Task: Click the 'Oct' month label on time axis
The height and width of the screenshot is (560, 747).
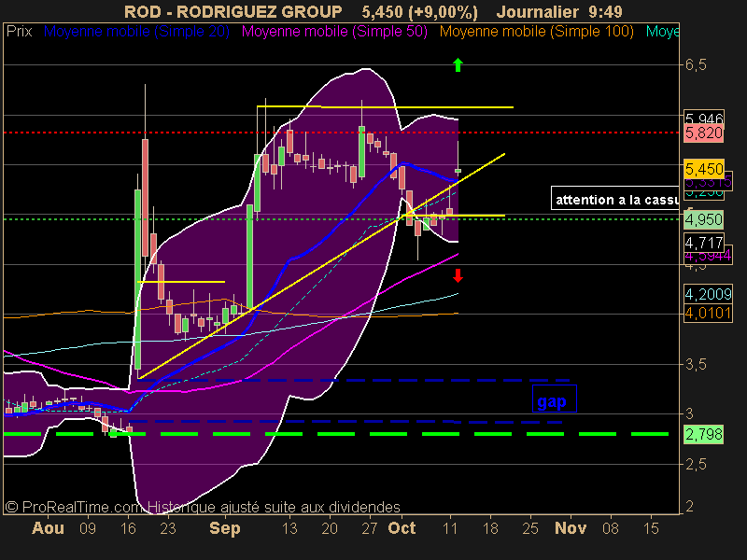Action: pyautogui.click(x=402, y=528)
